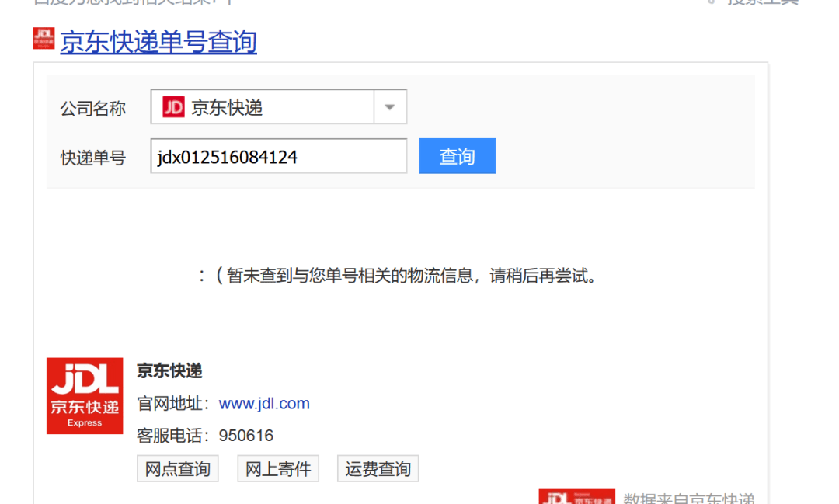
Task: Visit the www.jdl.com official site link
Action: pyautogui.click(x=264, y=403)
